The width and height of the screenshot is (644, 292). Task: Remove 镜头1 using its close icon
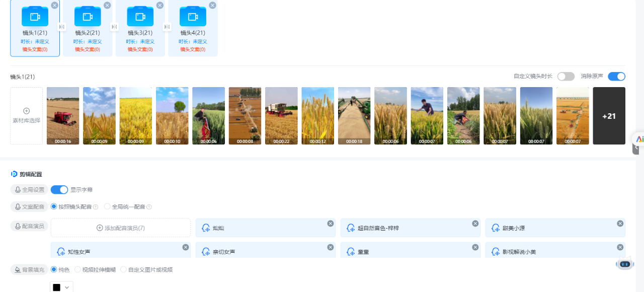tap(54, 6)
